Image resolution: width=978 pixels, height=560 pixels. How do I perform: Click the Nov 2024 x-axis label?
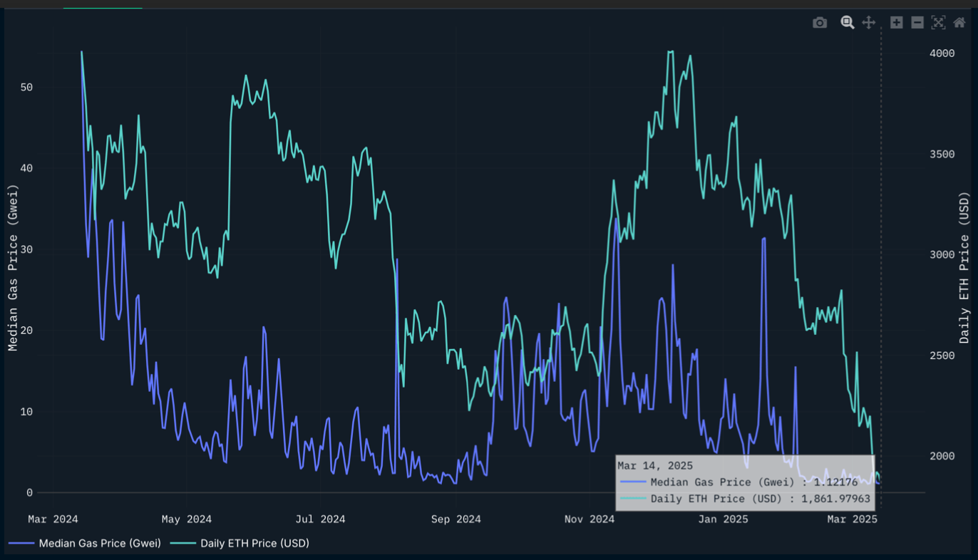(x=590, y=519)
